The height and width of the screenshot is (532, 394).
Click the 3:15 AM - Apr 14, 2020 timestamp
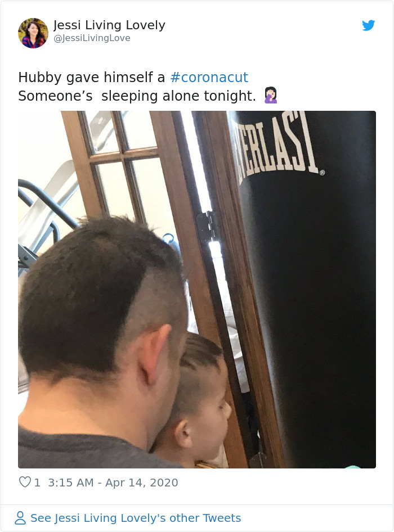click(113, 483)
